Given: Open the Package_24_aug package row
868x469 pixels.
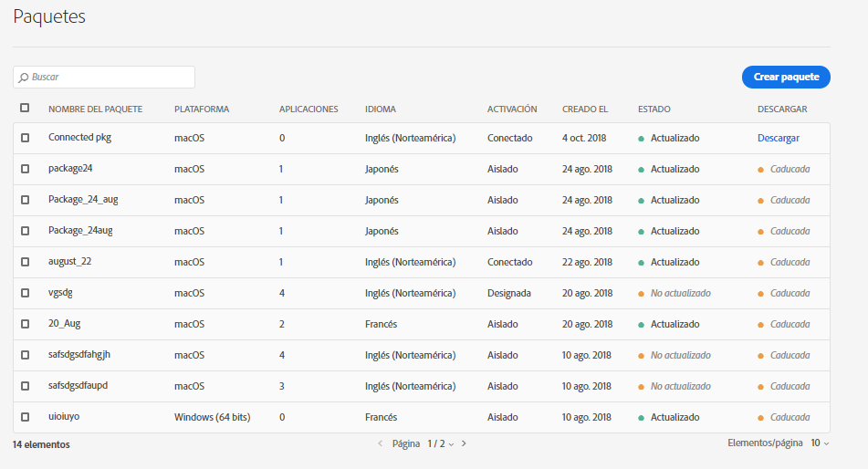Looking at the screenshot, I should click(83, 200).
